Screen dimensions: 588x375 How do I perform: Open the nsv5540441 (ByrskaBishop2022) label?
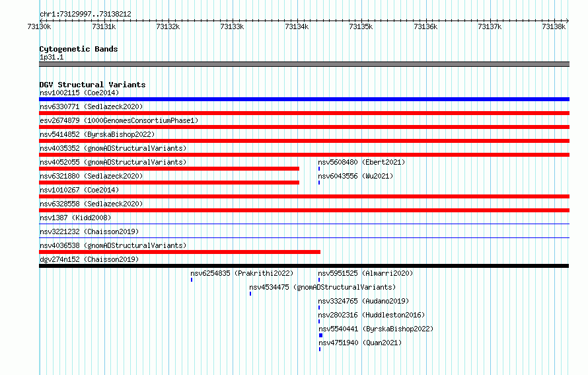pos(376,329)
